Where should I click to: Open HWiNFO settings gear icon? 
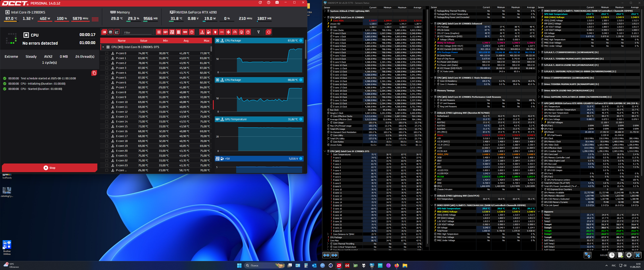point(629,255)
